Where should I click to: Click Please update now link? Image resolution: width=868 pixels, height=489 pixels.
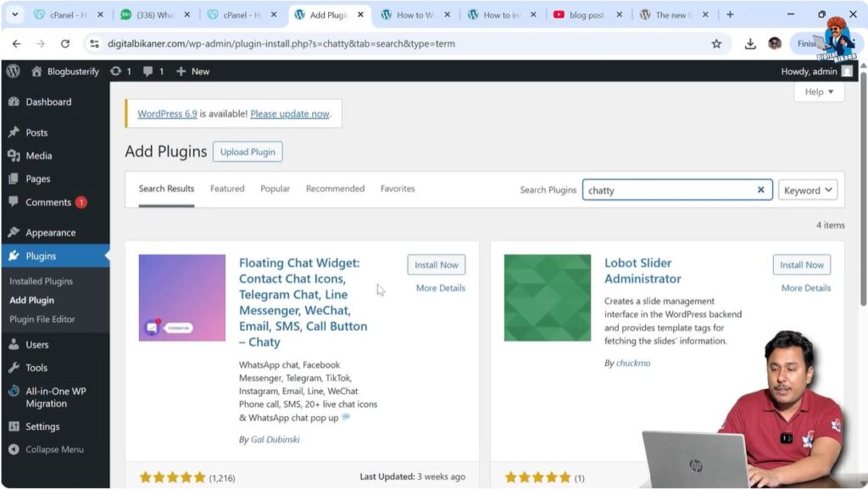290,114
